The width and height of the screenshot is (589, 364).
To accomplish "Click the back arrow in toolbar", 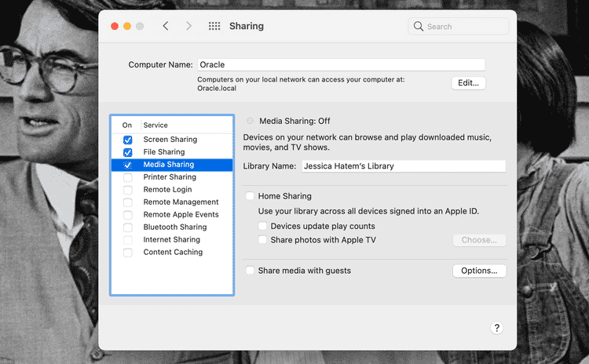I will (165, 26).
